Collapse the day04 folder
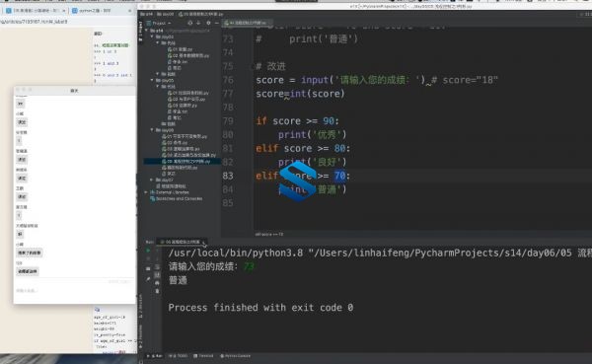Viewport: 592px width, 364px height. (x=152, y=37)
